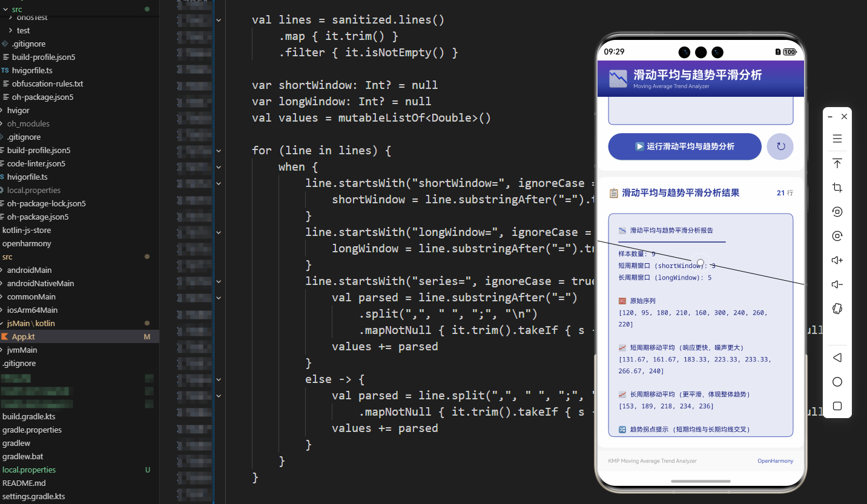Tap the emulator Home circle button

[x=837, y=382]
